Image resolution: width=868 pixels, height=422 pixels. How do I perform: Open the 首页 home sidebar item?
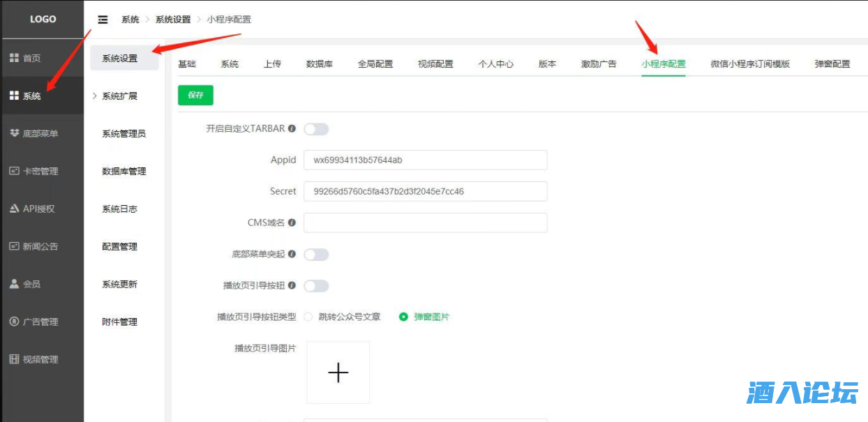click(x=31, y=58)
